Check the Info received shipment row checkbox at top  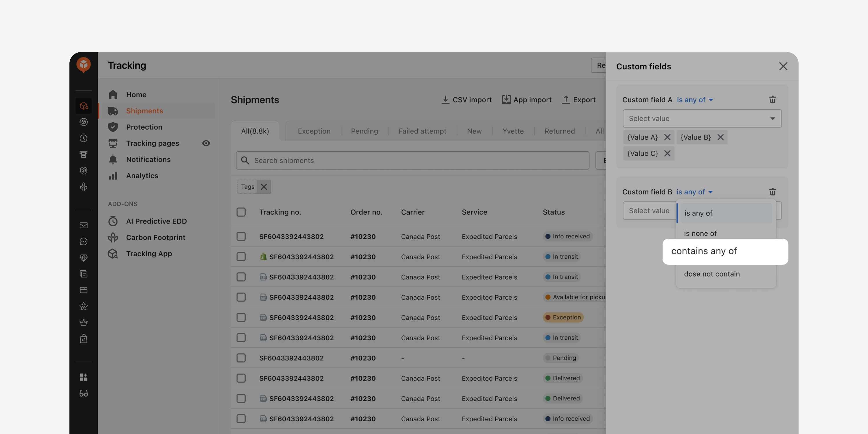click(241, 236)
